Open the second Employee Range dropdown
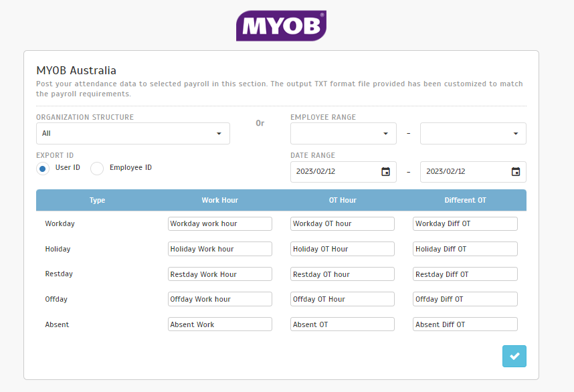 473,134
